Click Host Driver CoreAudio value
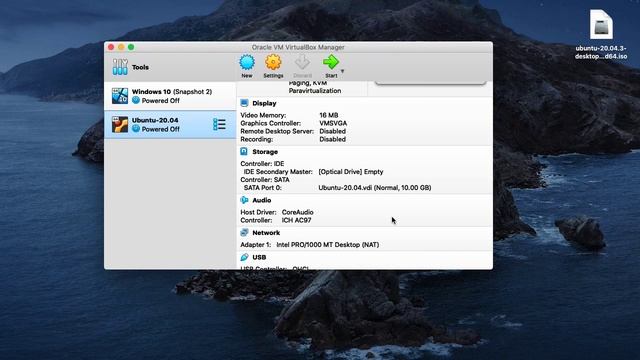The width and height of the screenshot is (640, 360). (298, 212)
